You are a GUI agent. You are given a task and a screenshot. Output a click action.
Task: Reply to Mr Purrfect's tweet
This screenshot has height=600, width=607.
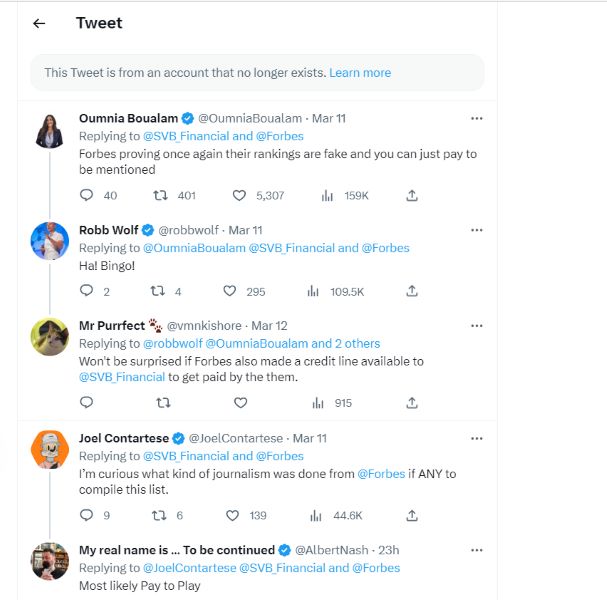pos(86,403)
